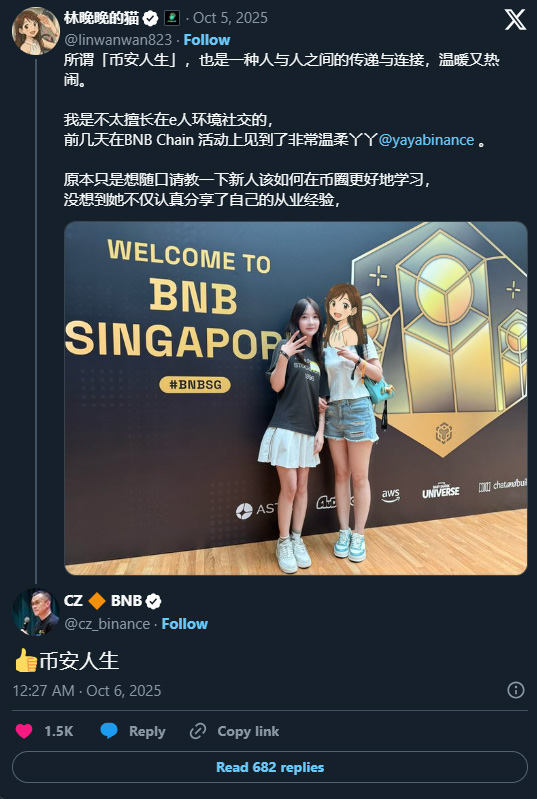Read 682 replies
This screenshot has width=537, height=799.
[270, 767]
